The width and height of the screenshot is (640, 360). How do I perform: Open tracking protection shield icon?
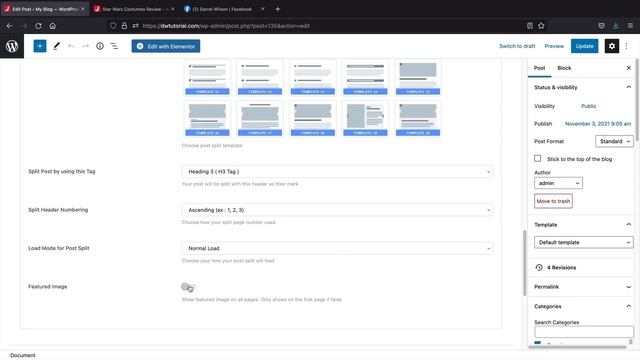(x=113, y=26)
